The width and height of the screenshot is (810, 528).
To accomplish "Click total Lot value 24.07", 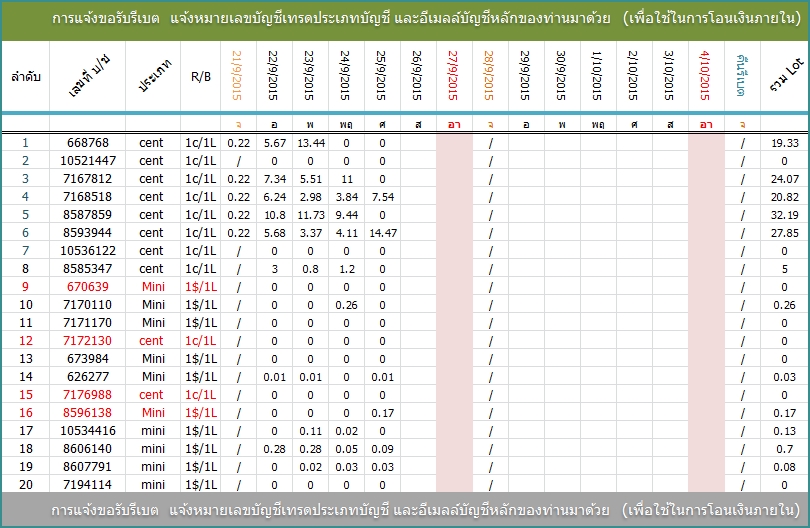I will [784, 179].
